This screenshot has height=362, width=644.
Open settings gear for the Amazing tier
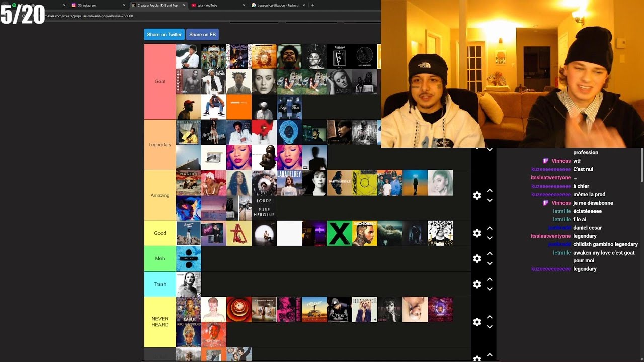click(477, 195)
